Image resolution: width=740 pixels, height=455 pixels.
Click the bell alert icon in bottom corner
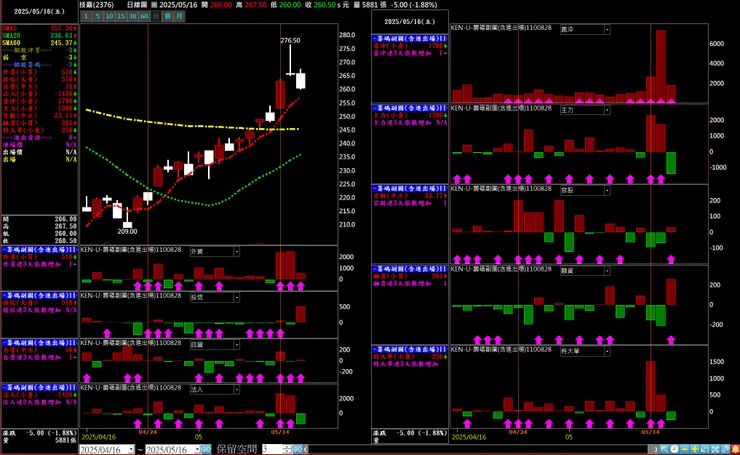735,449
